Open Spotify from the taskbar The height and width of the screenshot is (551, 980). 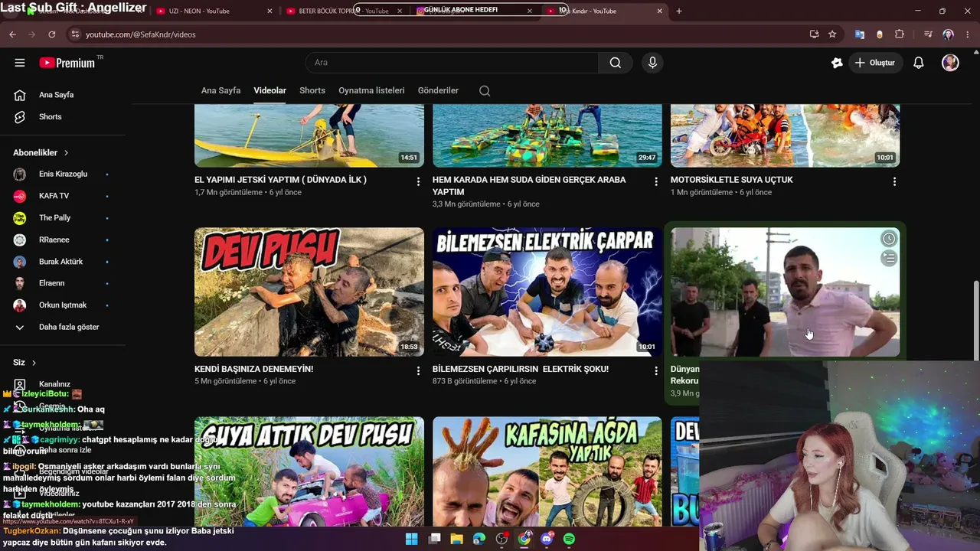coord(570,539)
